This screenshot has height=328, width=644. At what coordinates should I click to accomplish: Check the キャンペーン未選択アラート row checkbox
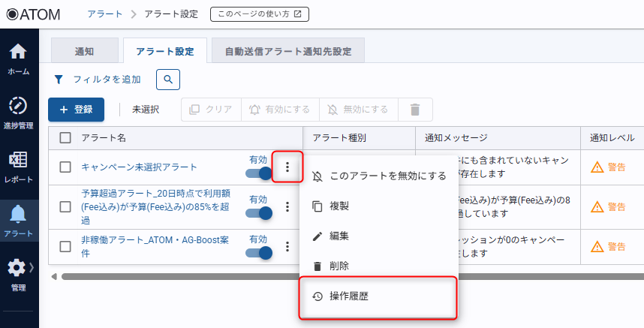pyautogui.click(x=65, y=167)
